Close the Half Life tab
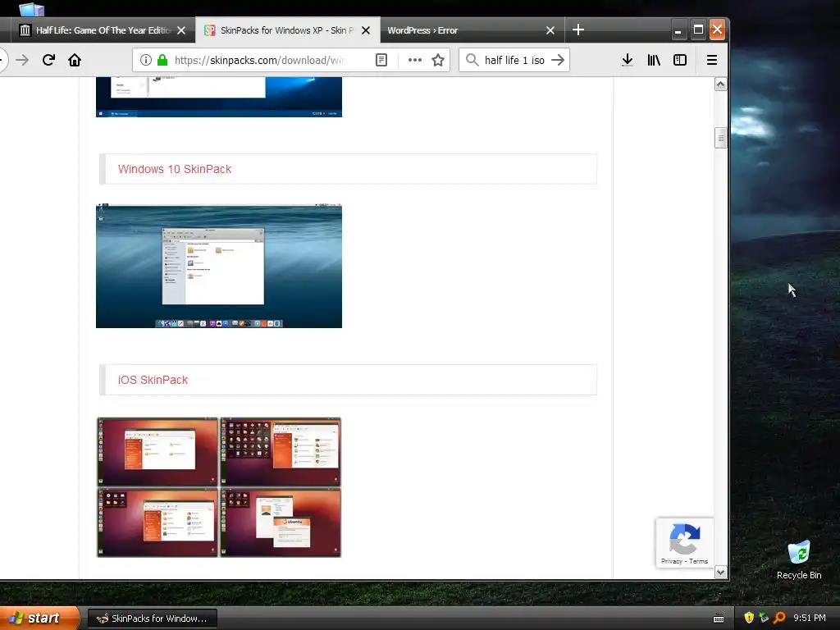The width and height of the screenshot is (840, 630). click(181, 30)
